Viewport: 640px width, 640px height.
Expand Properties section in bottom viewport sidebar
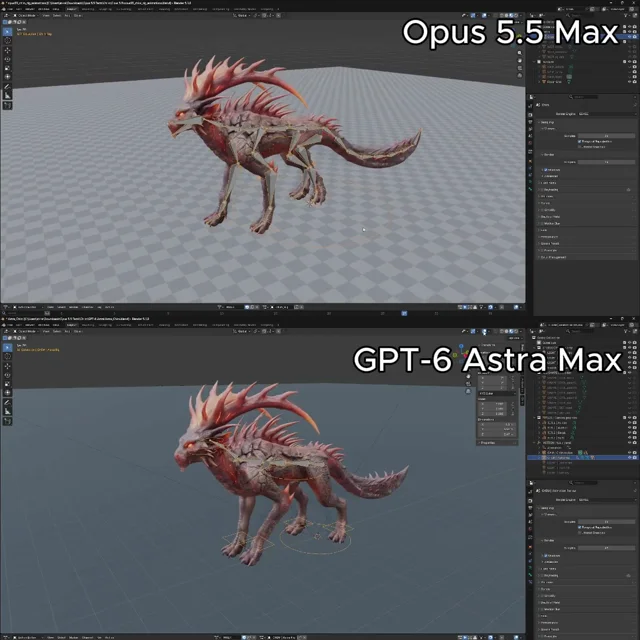point(488,443)
